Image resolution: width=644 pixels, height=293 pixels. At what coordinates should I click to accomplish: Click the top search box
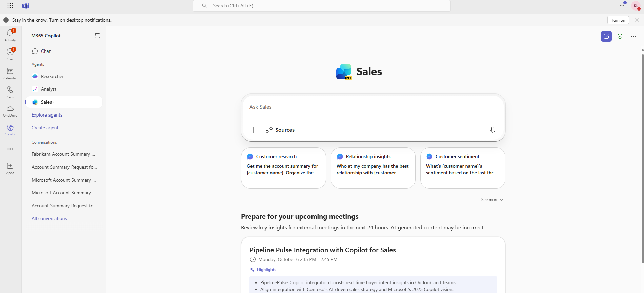pos(322,6)
